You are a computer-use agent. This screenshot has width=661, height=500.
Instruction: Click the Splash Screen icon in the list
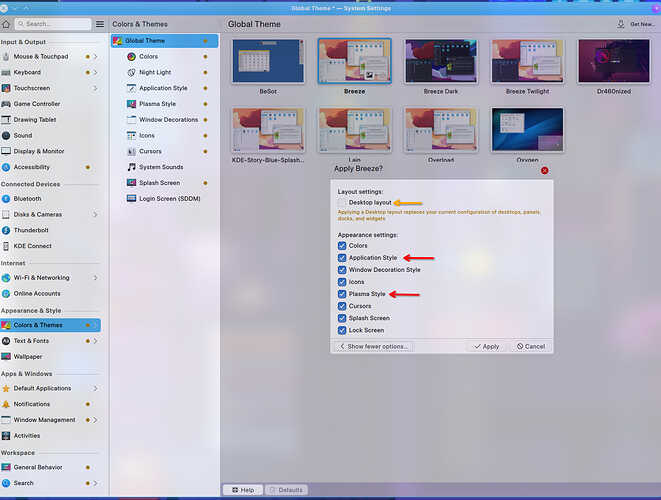tap(132, 183)
